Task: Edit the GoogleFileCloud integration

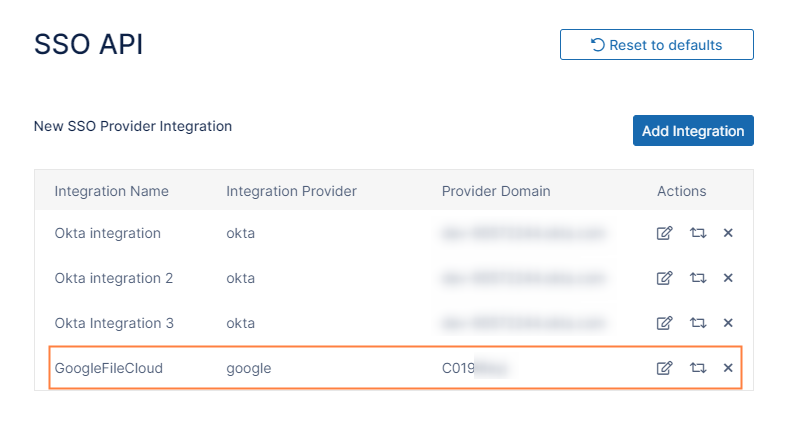Action: (x=664, y=368)
